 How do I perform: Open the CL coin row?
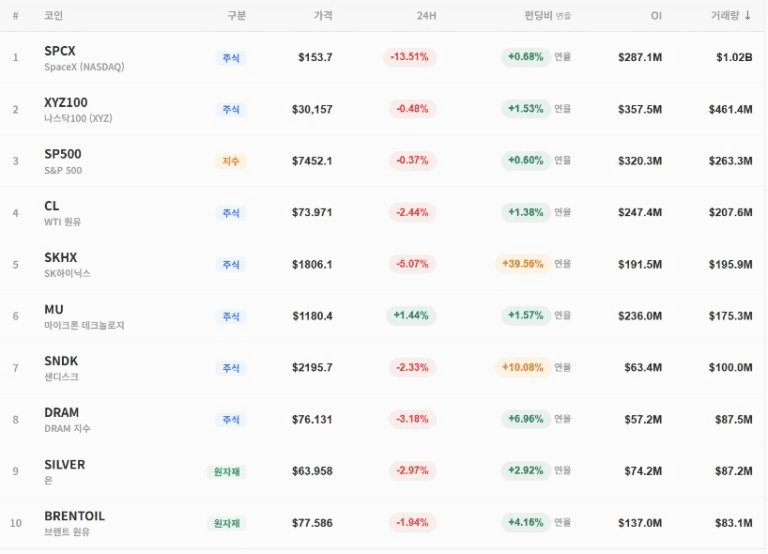point(382,213)
